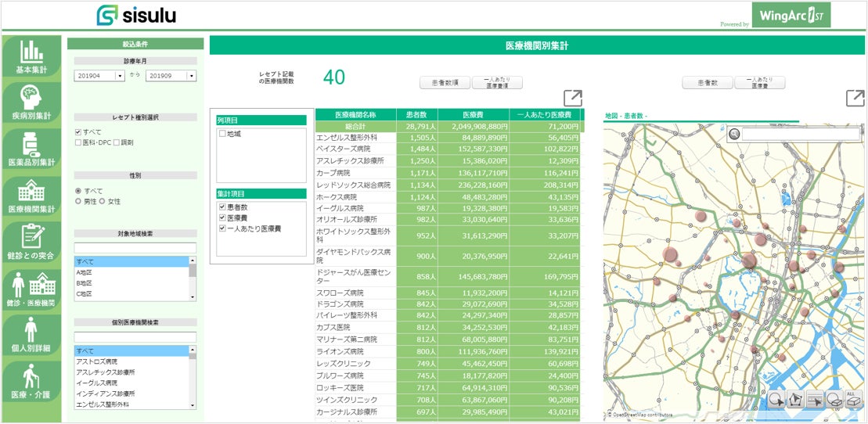Click the map search magnifier icon
The width and height of the screenshot is (868, 424).
[735, 135]
